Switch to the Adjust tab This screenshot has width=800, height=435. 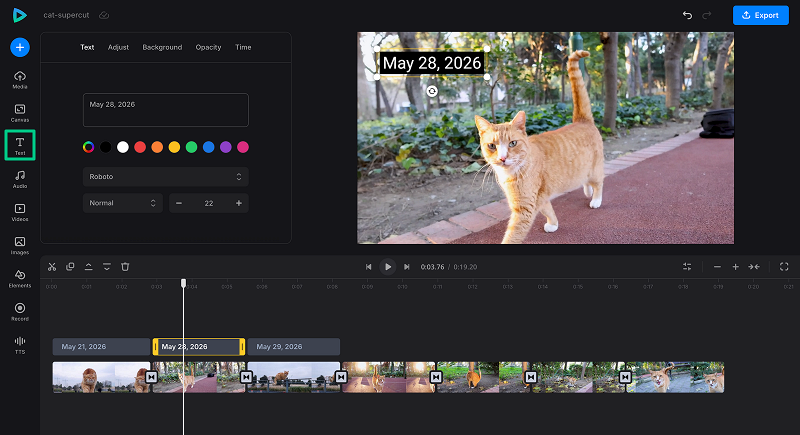pos(118,47)
